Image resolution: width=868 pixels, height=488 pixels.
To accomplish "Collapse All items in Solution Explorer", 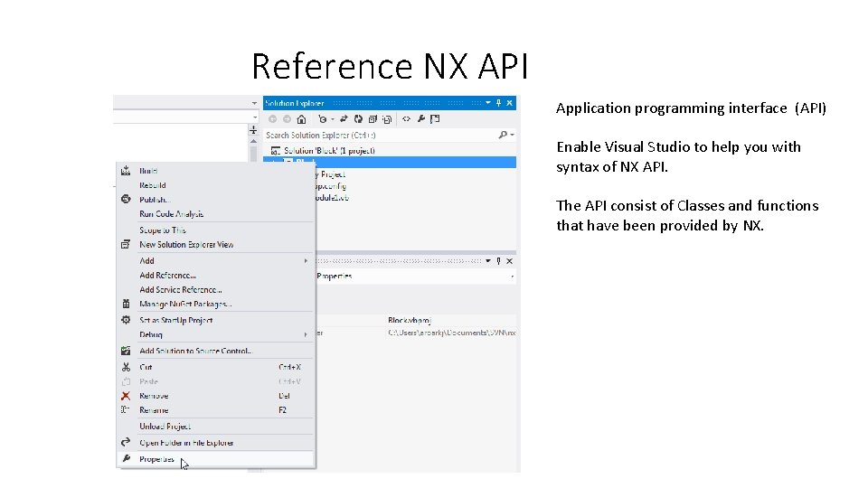I will (373, 119).
